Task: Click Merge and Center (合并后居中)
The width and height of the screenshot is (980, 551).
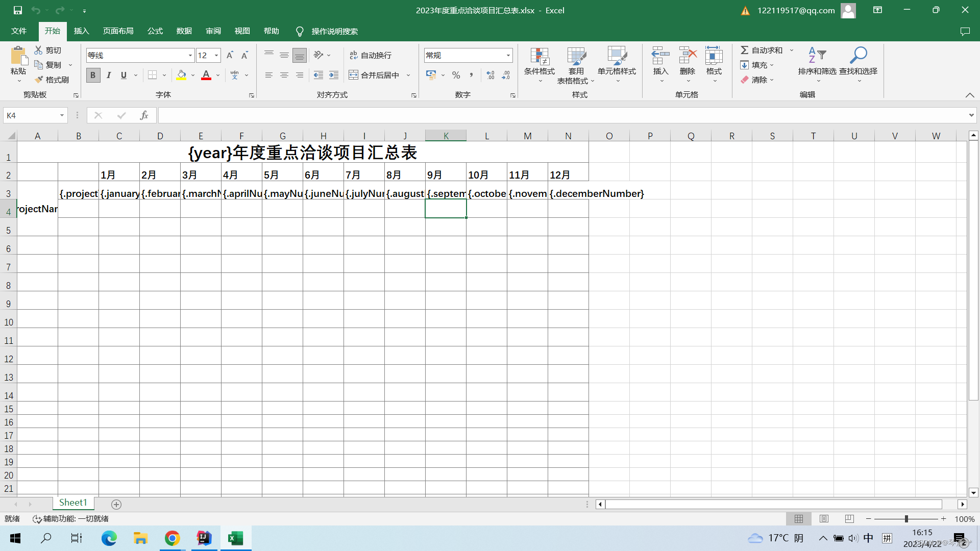Action: tap(376, 75)
